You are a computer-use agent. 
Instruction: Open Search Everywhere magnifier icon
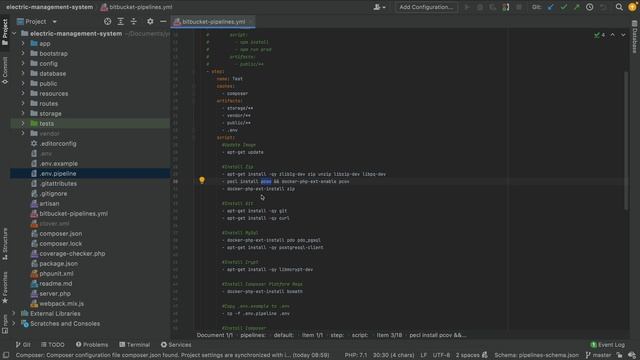[619, 7]
